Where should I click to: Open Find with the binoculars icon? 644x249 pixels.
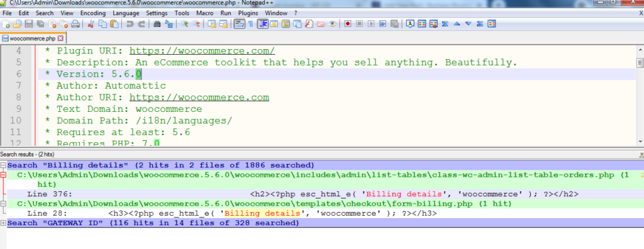click(157, 24)
